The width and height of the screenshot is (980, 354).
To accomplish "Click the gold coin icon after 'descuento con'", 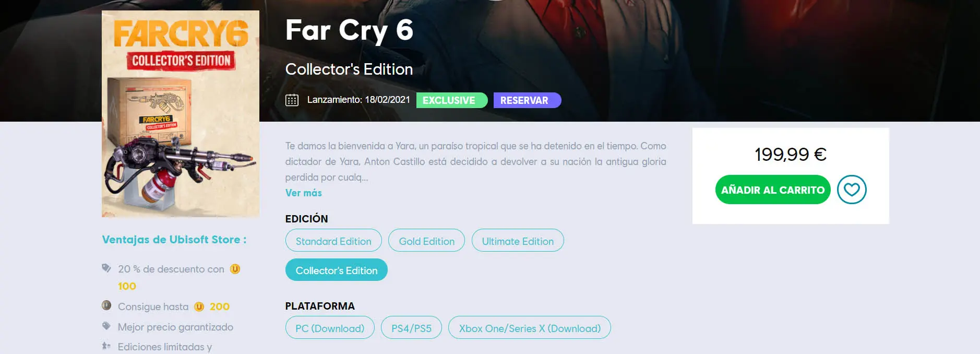I will tap(235, 269).
